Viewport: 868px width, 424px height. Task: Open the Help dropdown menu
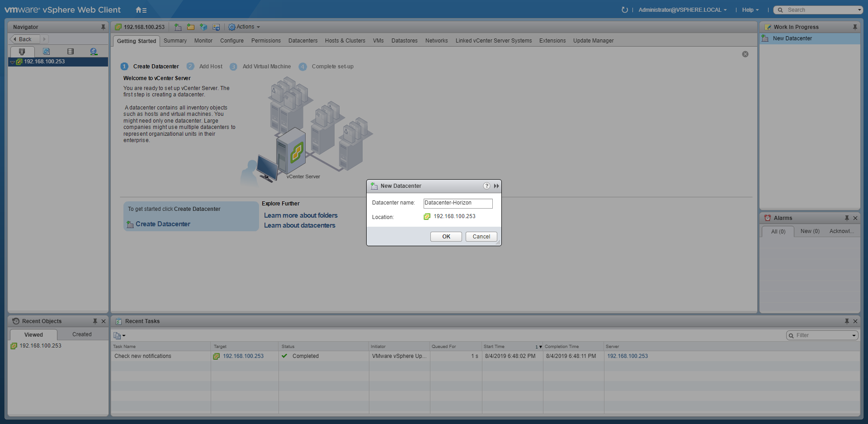pos(750,10)
